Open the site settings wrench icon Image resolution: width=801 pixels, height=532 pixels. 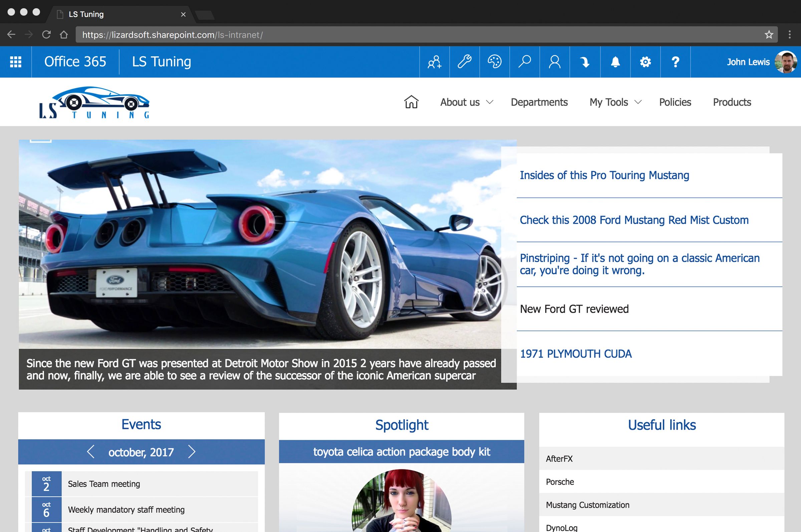(465, 62)
